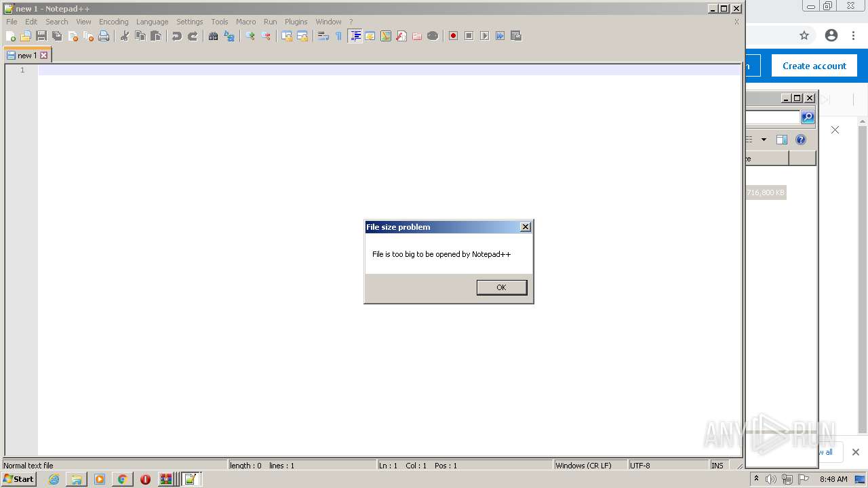
Task: Open the Search menu
Action: pos(57,22)
